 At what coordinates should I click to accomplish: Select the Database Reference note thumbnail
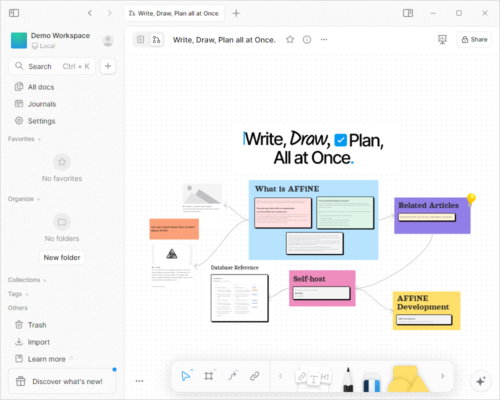pyautogui.click(x=239, y=298)
